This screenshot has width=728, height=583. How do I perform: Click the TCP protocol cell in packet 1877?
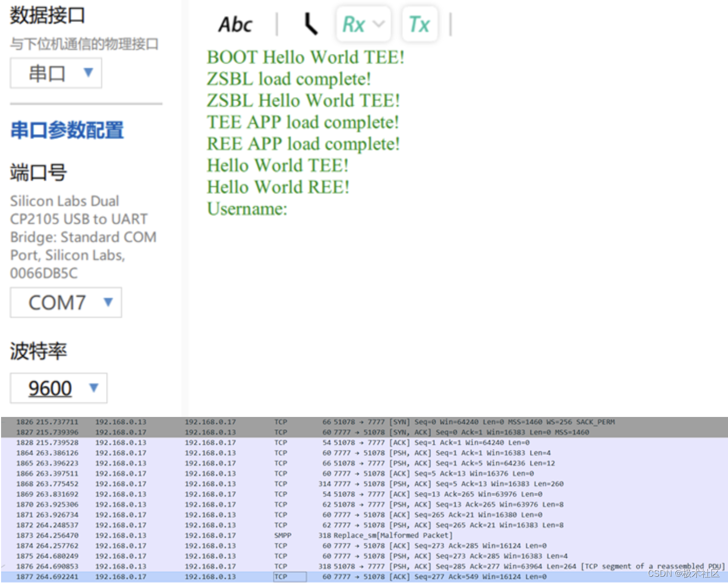click(x=290, y=577)
